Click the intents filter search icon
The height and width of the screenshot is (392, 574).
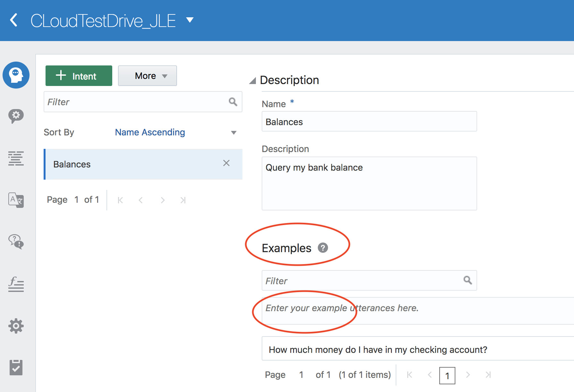tap(233, 102)
